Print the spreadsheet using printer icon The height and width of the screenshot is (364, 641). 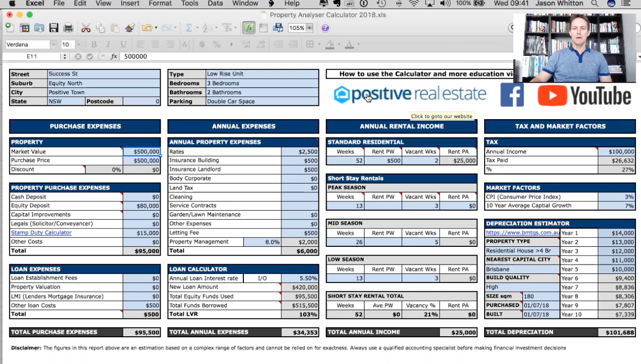(x=68, y=28)
